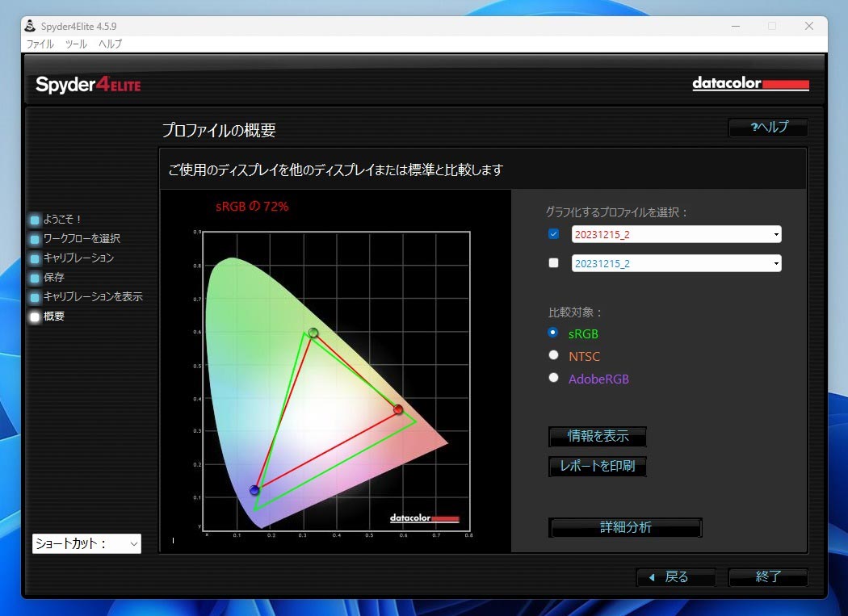Click the ?ヘルプ button

(x=769, y=127)
